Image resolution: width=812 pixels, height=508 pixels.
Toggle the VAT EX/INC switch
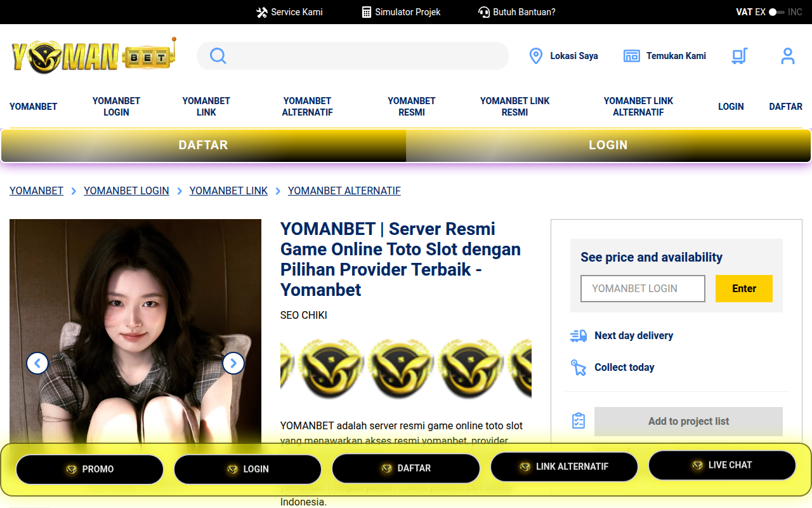(x=776, y=12)
